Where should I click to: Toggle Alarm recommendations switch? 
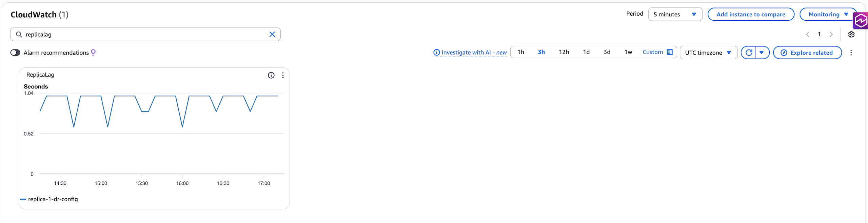coord(15,53)
